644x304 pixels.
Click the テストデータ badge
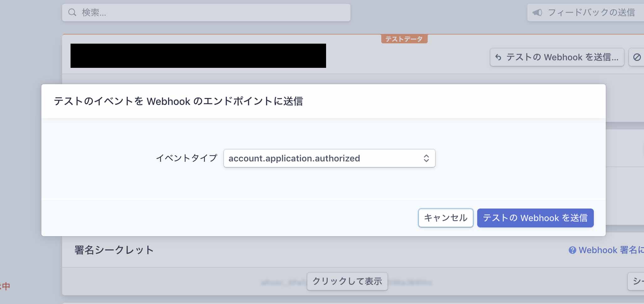404,39
